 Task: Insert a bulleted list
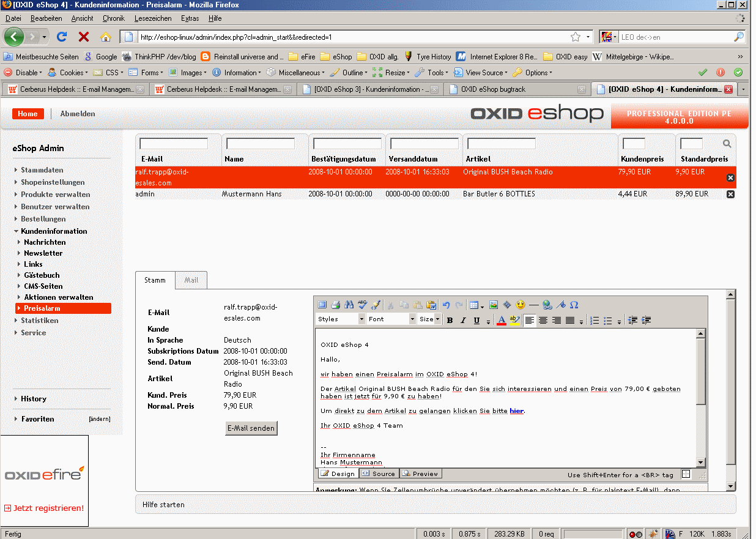608,320
